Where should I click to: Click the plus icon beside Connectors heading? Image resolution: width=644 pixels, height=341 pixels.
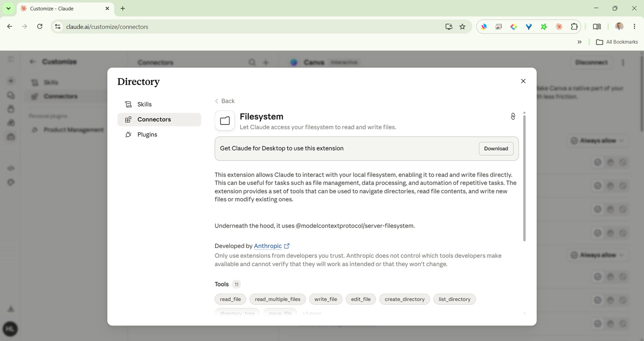[266, 62]
